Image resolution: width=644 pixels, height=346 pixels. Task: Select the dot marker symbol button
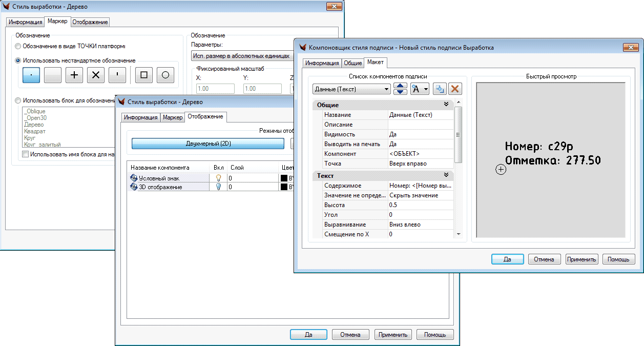(x=32, y=75)
